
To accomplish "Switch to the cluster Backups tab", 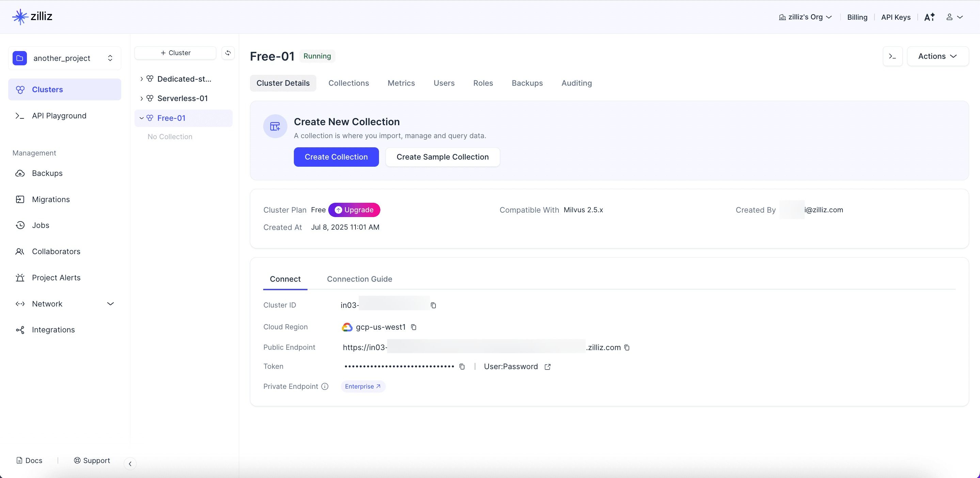I will click(x=527, y=83).
